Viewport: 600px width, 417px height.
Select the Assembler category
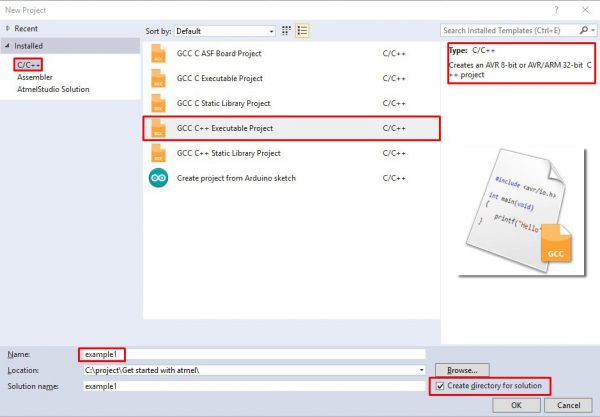[x=35, y=77]
